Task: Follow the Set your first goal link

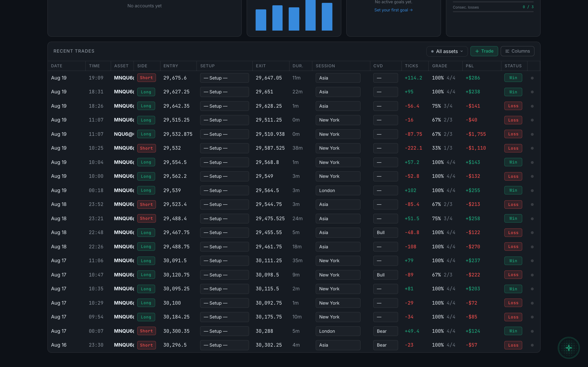Action: (393, 10)
